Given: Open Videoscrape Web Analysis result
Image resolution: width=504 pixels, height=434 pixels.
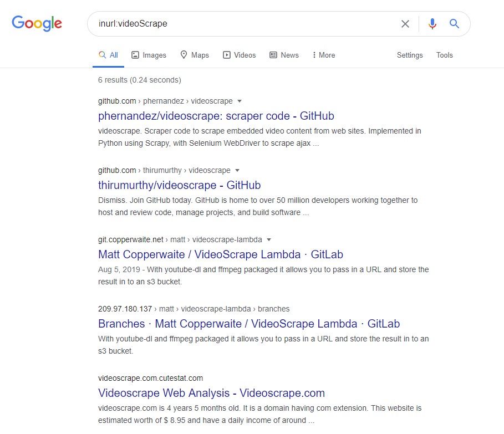Looking at the screenshot, I should [211, 393].
